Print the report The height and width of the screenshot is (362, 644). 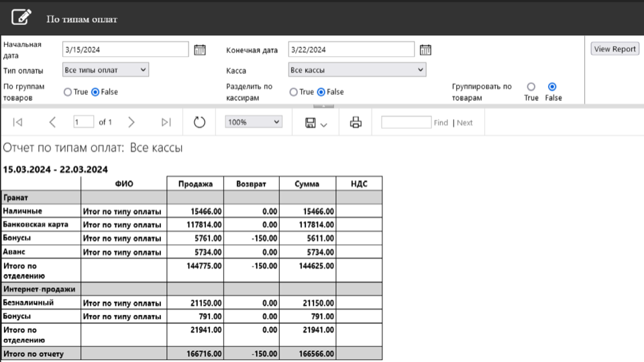tap(356, 122)
